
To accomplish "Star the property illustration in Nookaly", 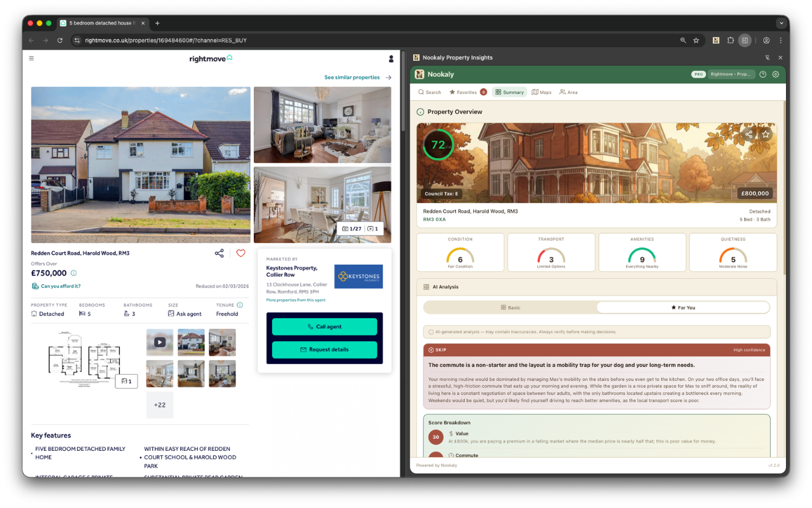I will pyautogui.click(x=764, y=134).
